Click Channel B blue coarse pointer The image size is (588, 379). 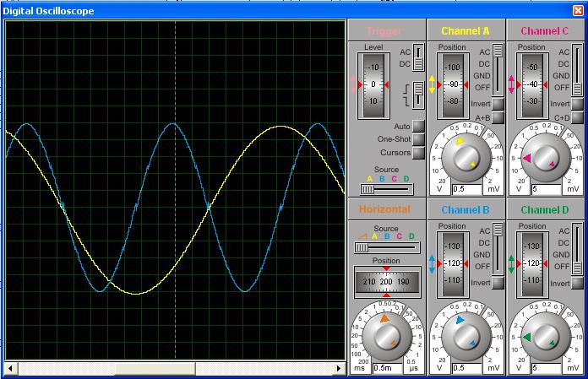[460, 320]
